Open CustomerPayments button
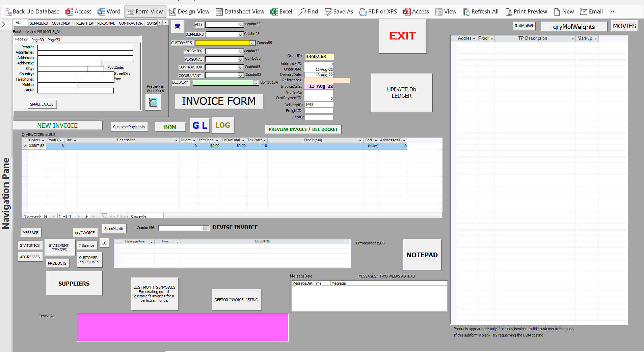This screenshot has height=352, width=644. point(129,127)
